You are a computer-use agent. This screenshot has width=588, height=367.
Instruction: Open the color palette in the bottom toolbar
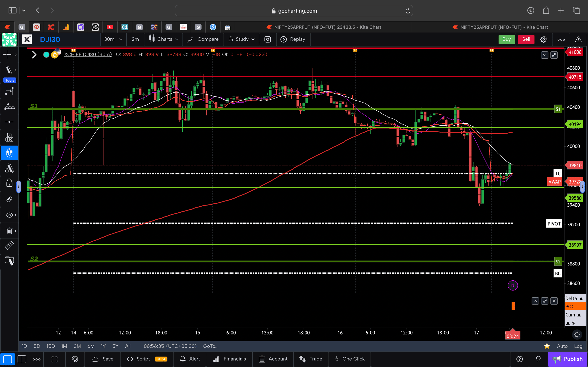click(x=75, y=359)
